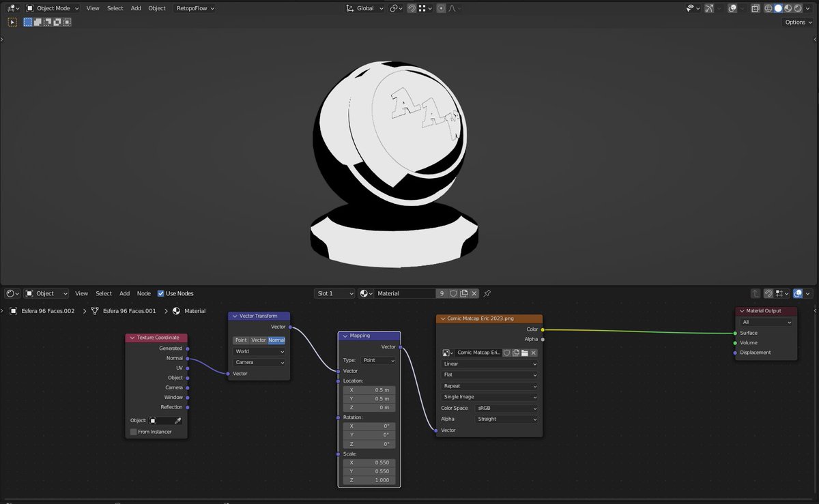Collapse the Vector Transform node
Viewport: 819px width, 504px height.
[x=234, y=316]
